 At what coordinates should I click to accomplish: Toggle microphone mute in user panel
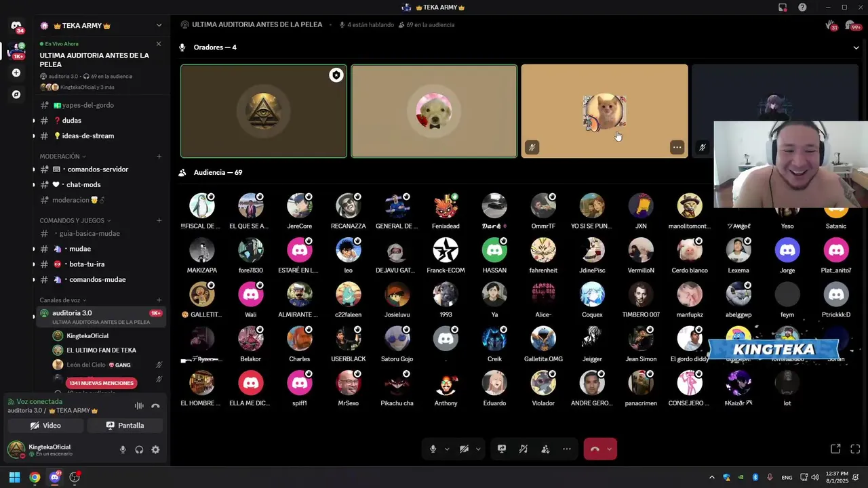tap(123, 449)
